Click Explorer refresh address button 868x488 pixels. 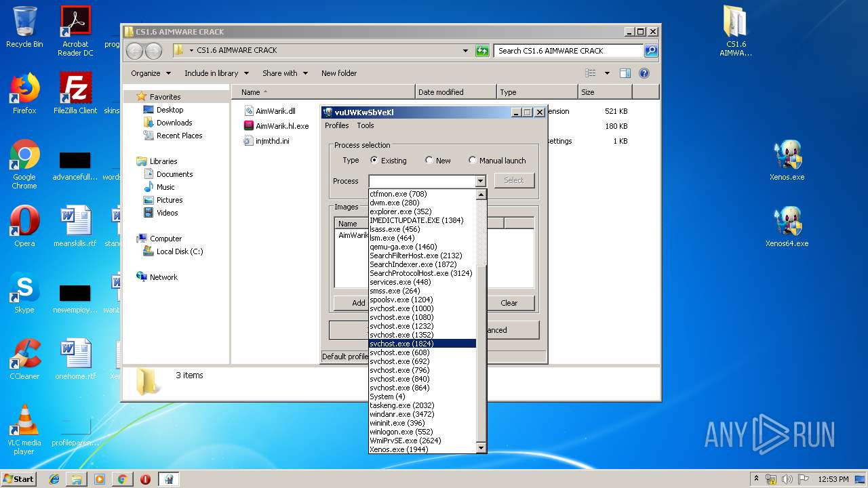click(x=482, y=51)
